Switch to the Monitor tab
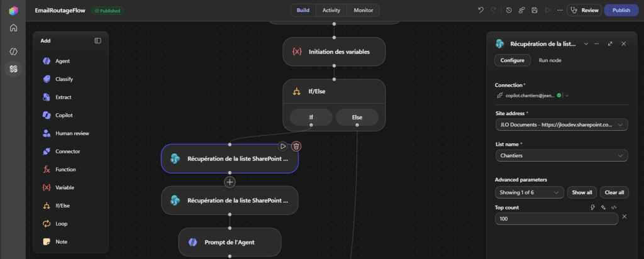This screenshot has height=259, width=644. click(364, 10)
